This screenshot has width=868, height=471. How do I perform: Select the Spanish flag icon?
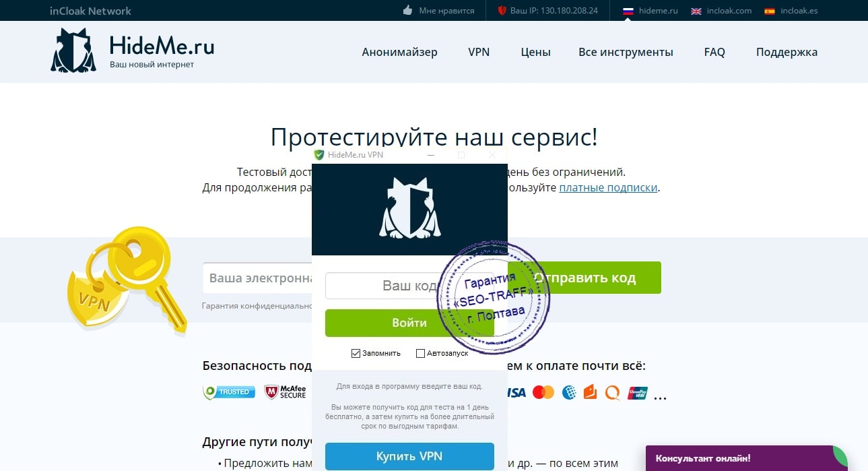click(770, 11)
